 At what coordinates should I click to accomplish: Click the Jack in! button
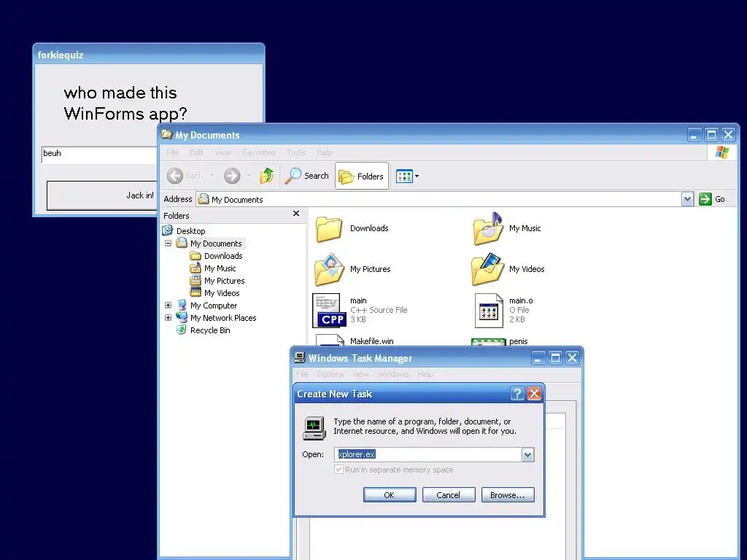point(102,195)
